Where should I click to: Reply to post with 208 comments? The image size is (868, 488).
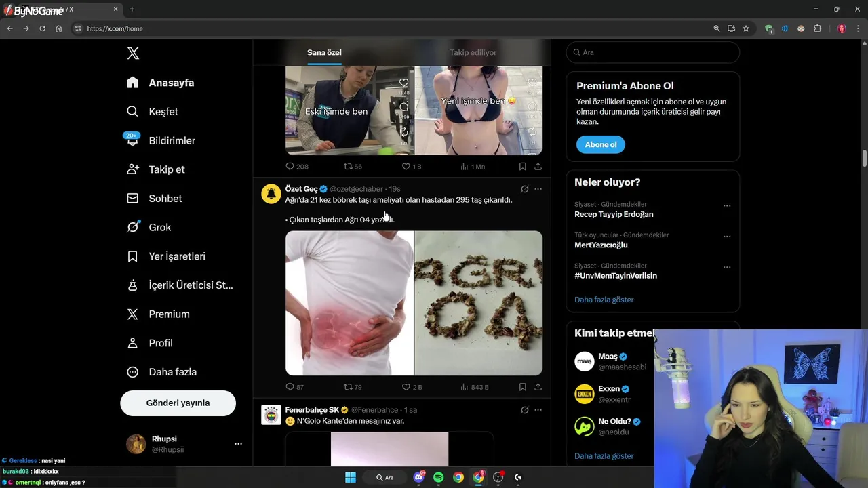(296, 166)
